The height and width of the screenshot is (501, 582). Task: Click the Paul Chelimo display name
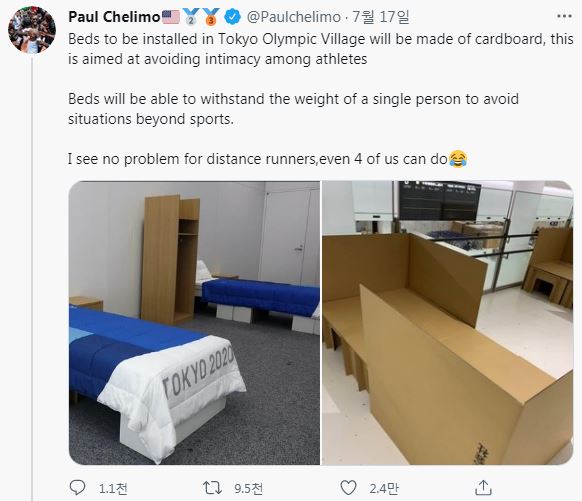click(114, 17)
